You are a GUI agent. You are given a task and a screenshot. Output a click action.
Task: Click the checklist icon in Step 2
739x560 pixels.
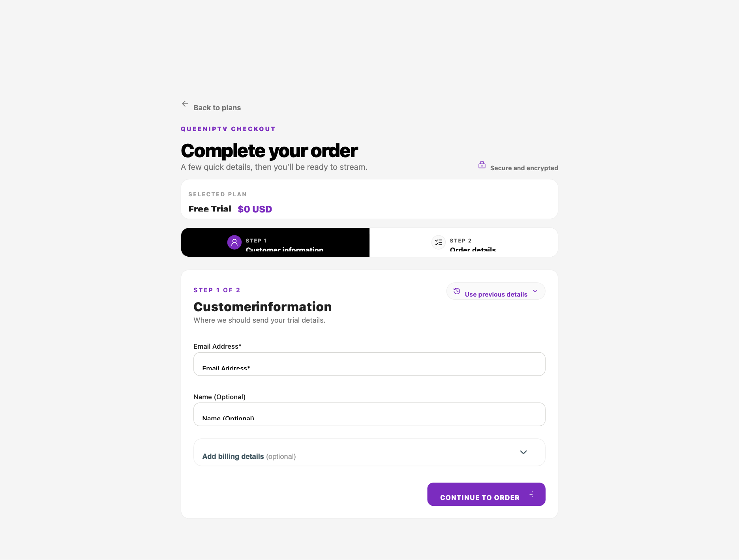click(439, 242)
